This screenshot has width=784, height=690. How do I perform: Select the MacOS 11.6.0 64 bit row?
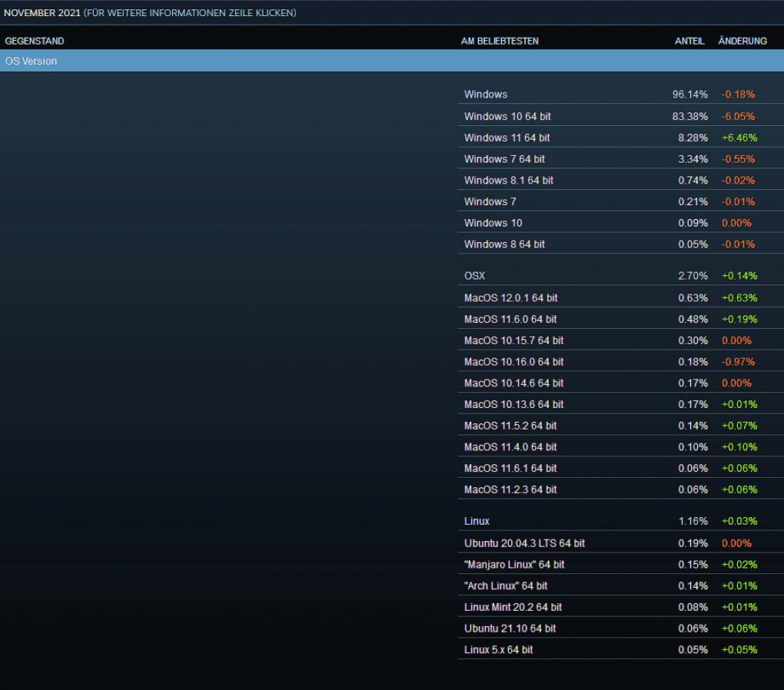(x=620, y=319)
